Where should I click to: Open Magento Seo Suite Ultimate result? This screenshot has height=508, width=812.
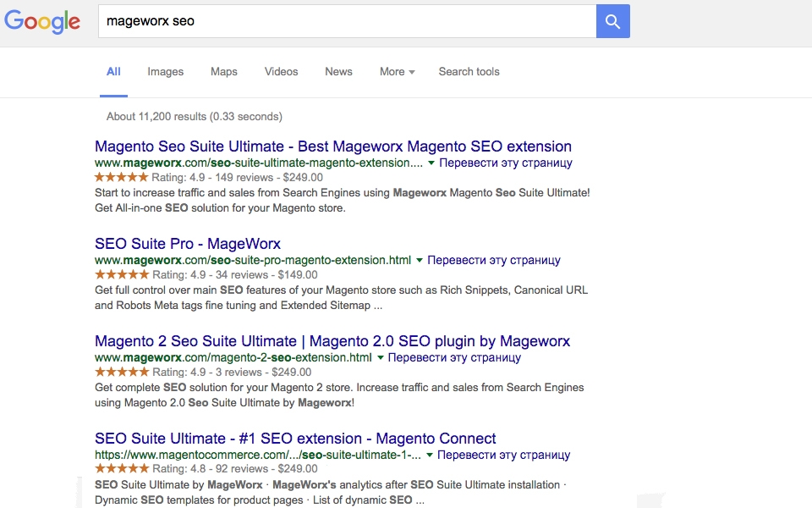point(333,146)
